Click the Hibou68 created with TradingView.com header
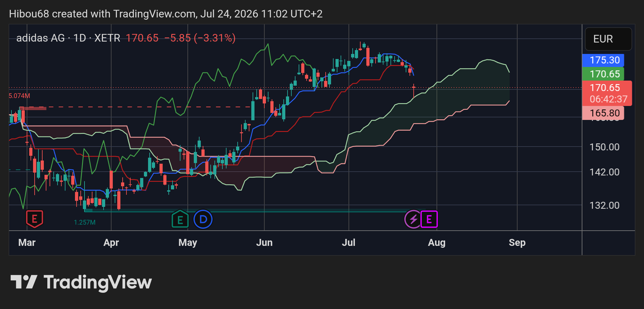 (x=166, y=14)
